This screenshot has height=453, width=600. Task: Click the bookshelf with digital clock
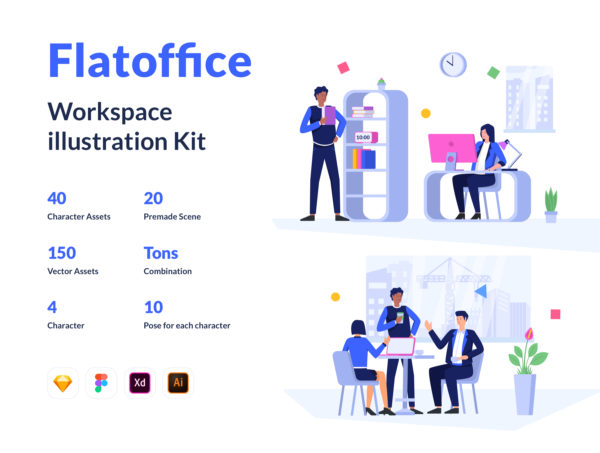coord(375,155)
